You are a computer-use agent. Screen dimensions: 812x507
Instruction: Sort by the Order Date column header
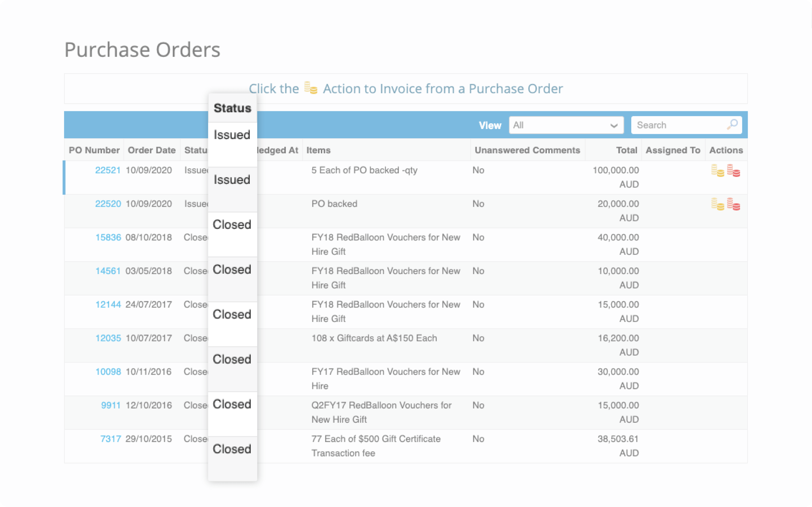152,150
